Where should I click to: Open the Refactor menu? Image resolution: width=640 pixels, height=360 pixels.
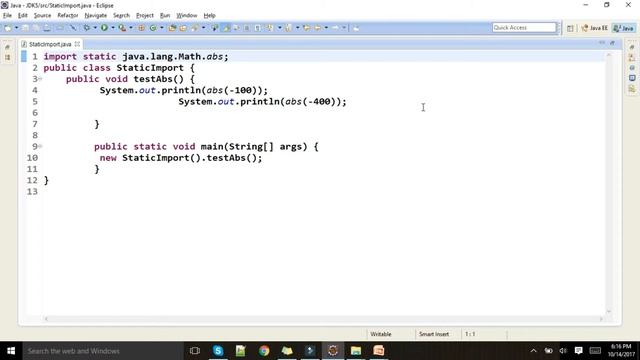68,15
